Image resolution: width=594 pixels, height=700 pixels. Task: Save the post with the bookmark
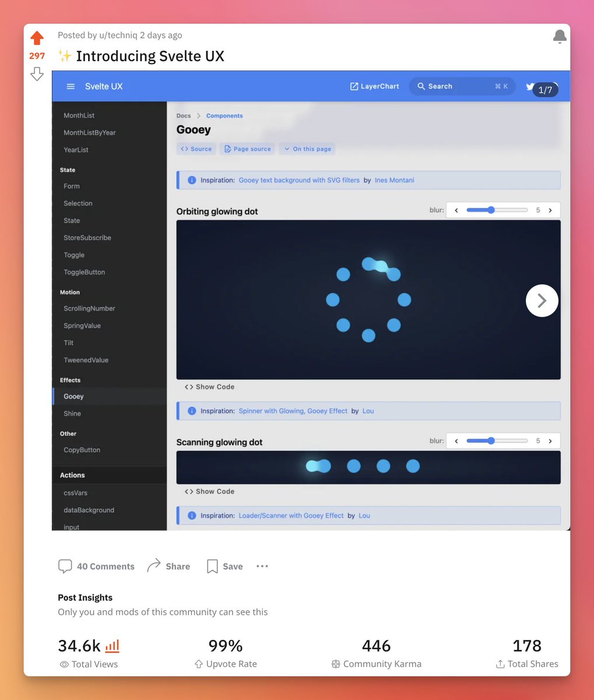(x=225, y=566)
